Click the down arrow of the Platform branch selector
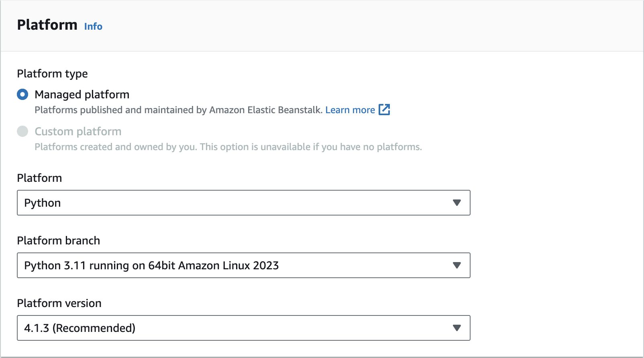Viewport: 644px width, 358px height. 457,265
